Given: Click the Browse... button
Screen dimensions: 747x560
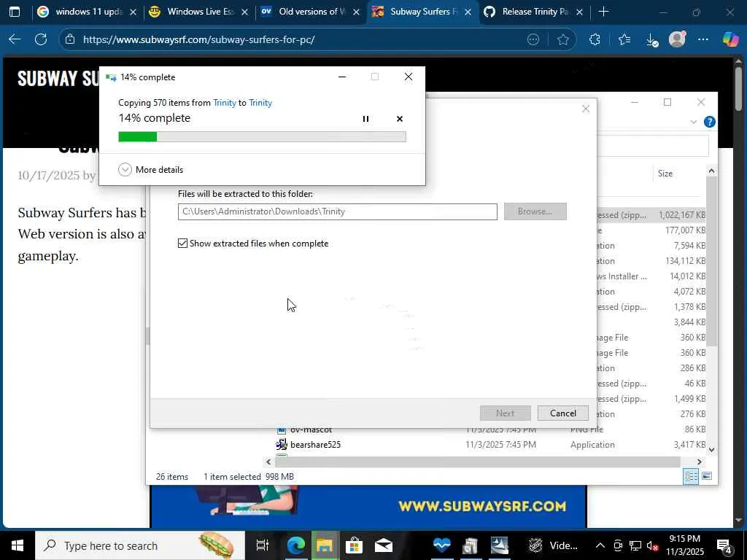Looking at the screenshot, I should tap(535, 211).
